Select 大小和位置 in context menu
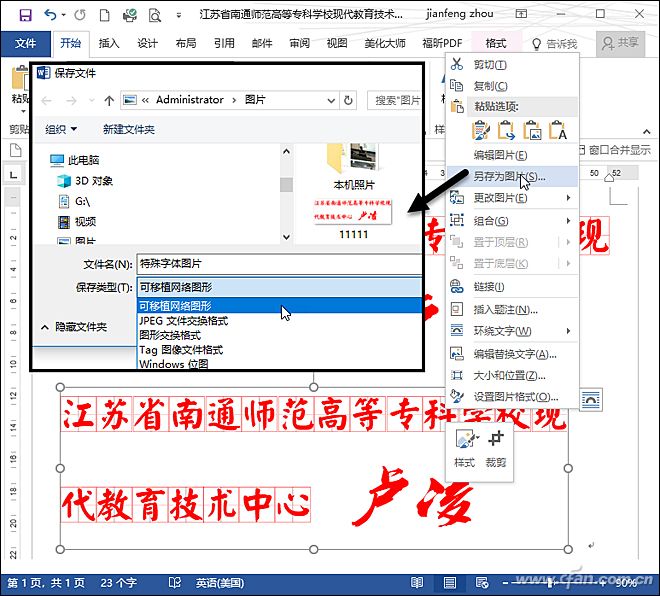Screen dimensions: 660x596 (512, 375)
